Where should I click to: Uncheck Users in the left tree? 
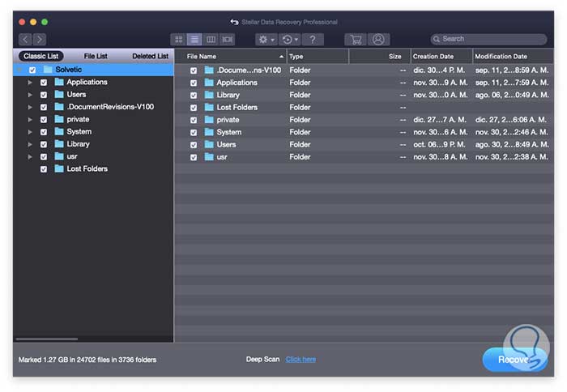[x=44, y=95]
